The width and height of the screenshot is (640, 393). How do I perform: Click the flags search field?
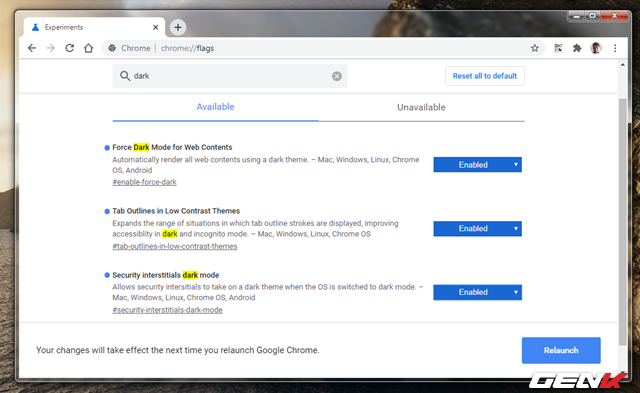(230, 76)
